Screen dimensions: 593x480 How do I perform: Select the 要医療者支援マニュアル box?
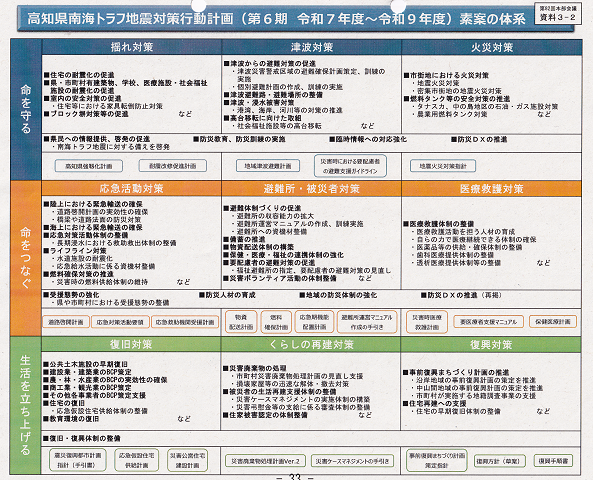[488, 322]
